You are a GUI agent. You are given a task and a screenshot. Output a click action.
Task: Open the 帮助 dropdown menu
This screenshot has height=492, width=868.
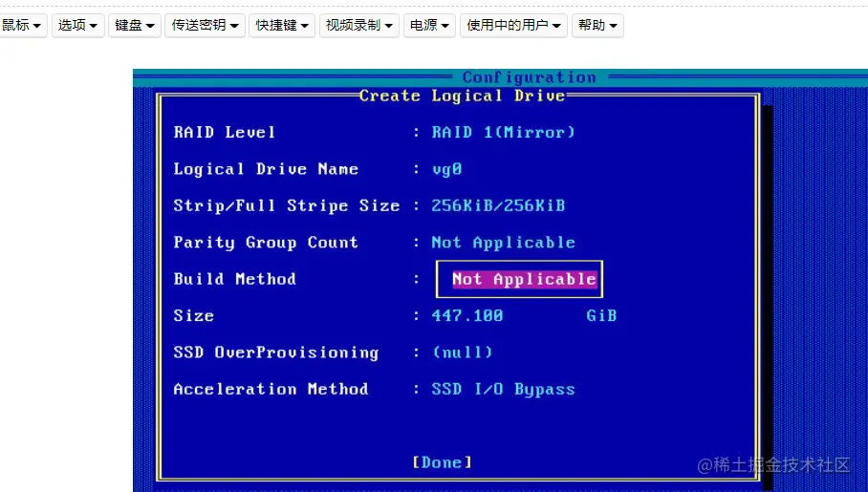pos(597,26)
